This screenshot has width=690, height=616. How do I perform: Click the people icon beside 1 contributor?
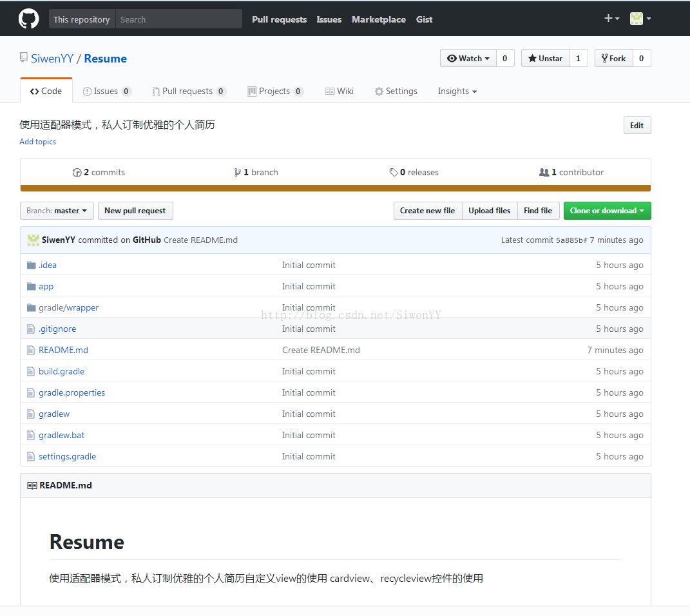point(544,173)
